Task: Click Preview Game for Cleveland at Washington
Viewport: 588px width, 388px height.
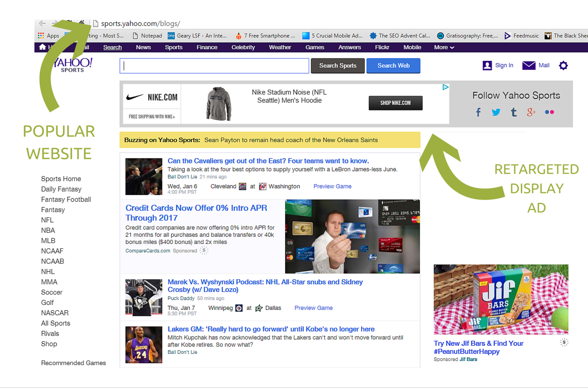Action: [x=332, y=186]
